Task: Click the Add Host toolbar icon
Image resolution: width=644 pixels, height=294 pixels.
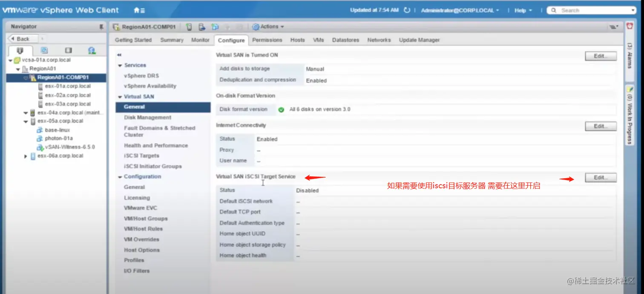Action: tap(189, 27)
